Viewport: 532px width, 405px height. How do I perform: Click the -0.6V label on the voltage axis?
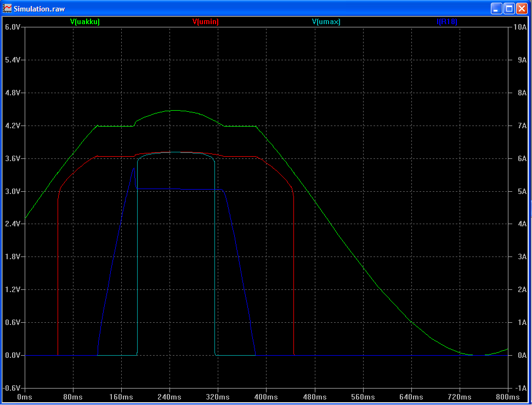13,388
